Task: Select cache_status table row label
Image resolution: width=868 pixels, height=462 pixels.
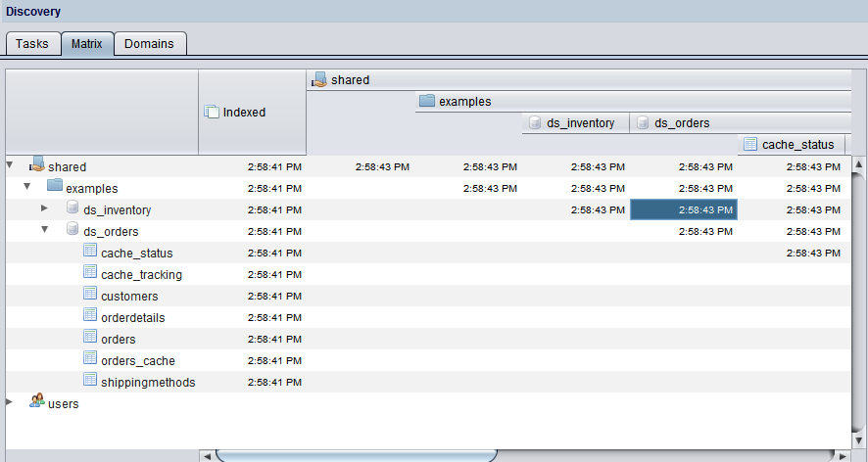Action: [137, 254]
